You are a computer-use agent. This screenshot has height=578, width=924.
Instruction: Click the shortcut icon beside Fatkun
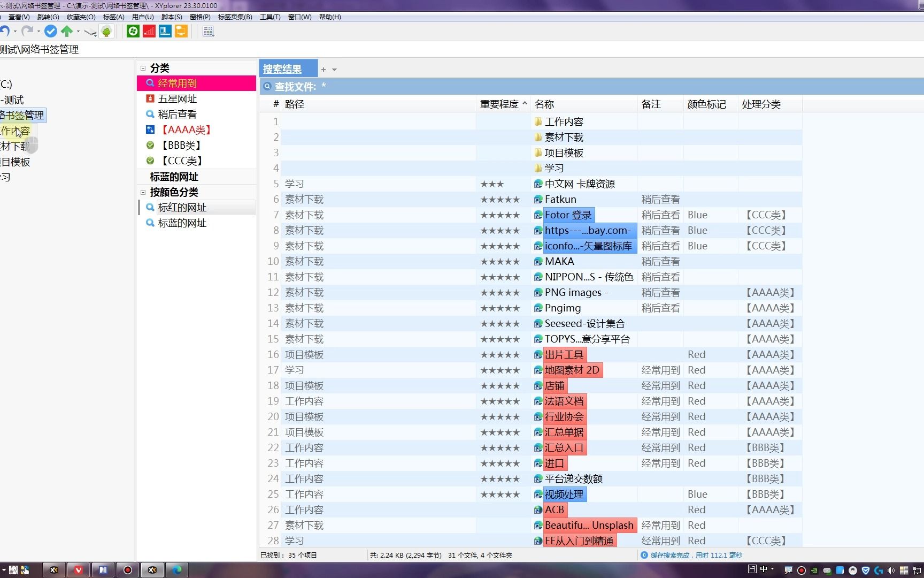[x=538, y=200]
